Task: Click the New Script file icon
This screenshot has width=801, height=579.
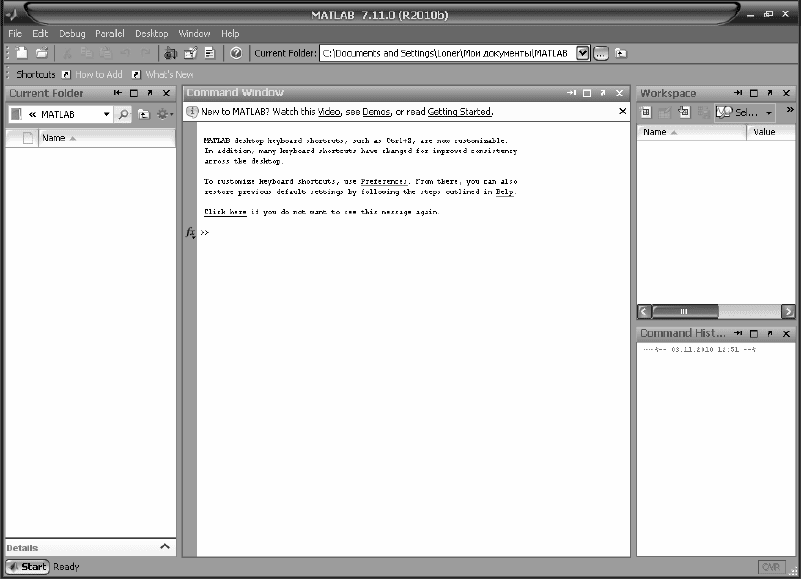Action: (22, 53)
